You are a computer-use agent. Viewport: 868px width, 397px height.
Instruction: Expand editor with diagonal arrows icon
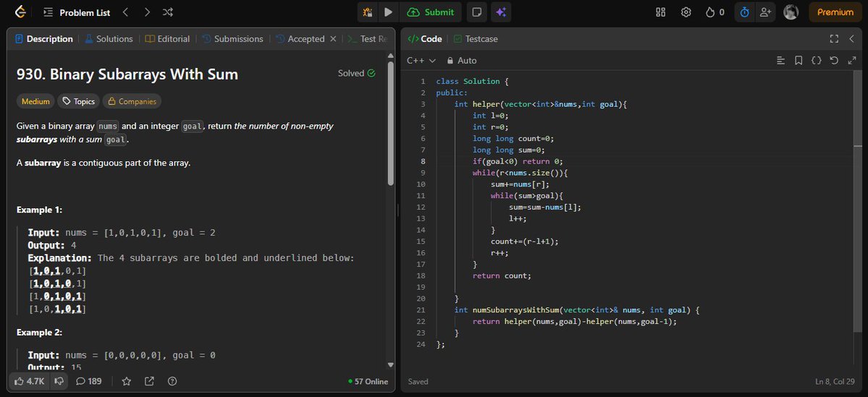click(x=852, y=60)
